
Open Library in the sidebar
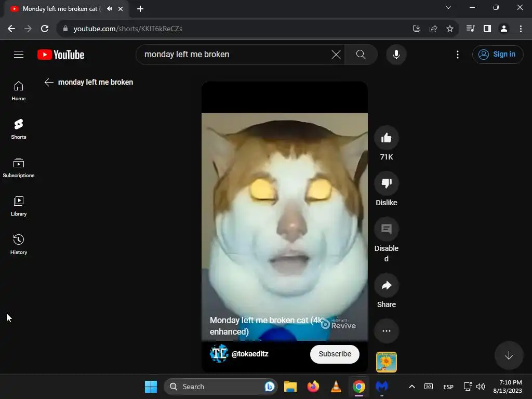[x=19, y=206]
